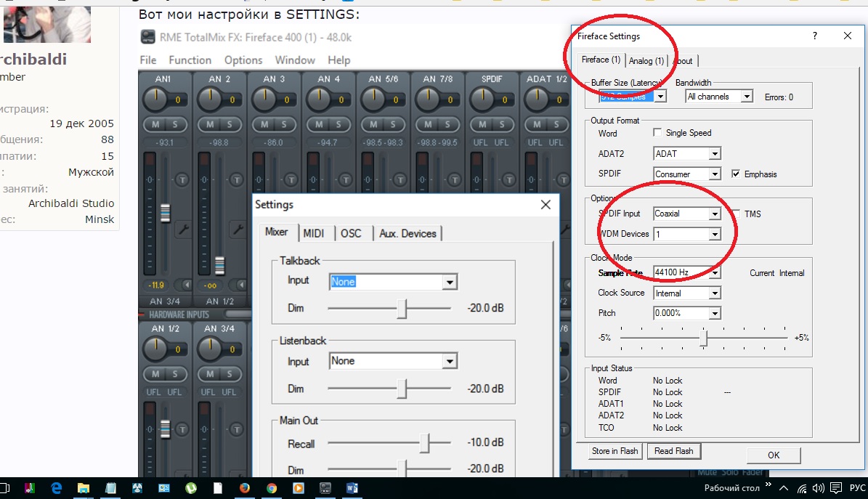
Task: Toggle the trim T button on SPDIF channel
Action: click(x=508, y=180)
